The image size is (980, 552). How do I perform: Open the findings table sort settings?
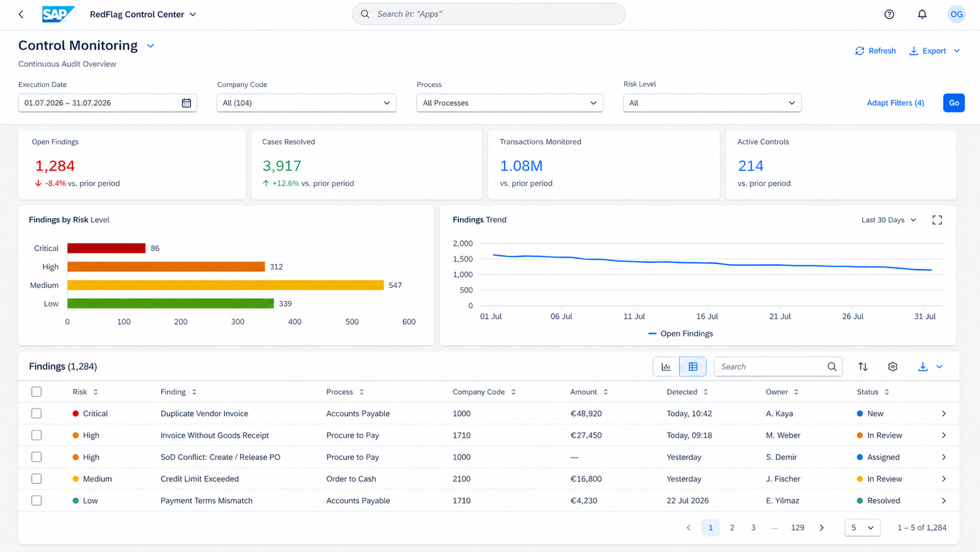863,367
